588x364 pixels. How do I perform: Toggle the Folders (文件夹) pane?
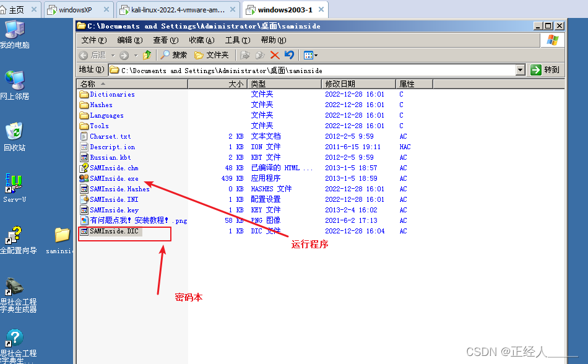point(212,55)
